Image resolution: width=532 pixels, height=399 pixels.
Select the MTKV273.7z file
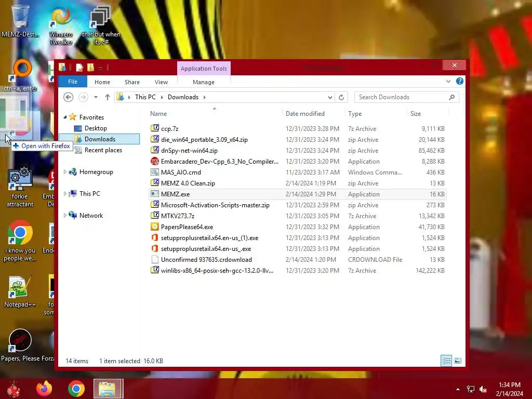[x=298, y=216]
